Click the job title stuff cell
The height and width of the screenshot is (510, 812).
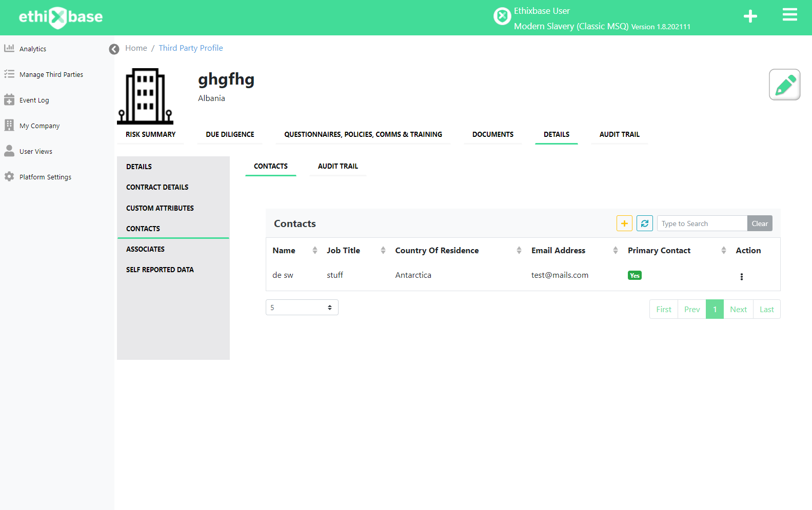coord(335,275)
